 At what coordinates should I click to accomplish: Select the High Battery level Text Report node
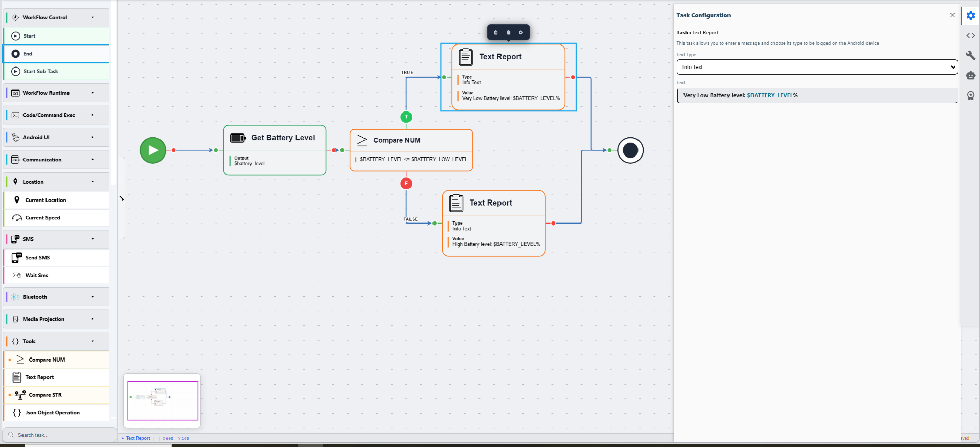[494, 223]
